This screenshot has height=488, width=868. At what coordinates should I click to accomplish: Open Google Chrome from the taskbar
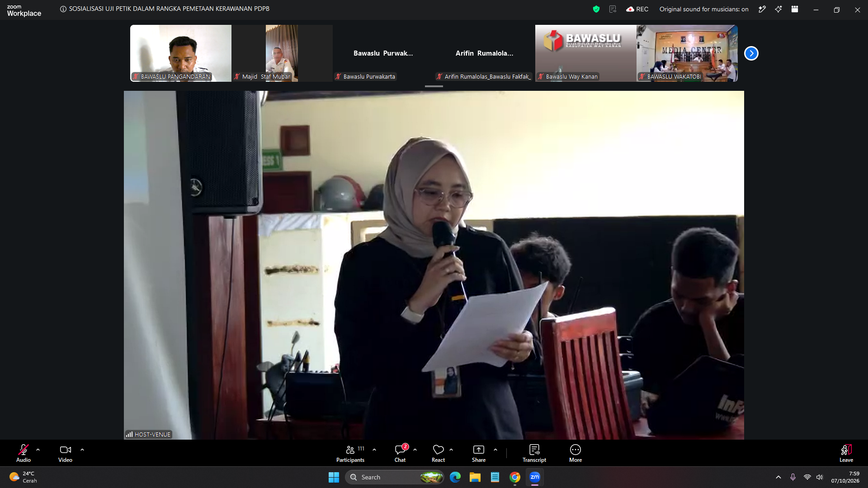(x=514, y=477)
